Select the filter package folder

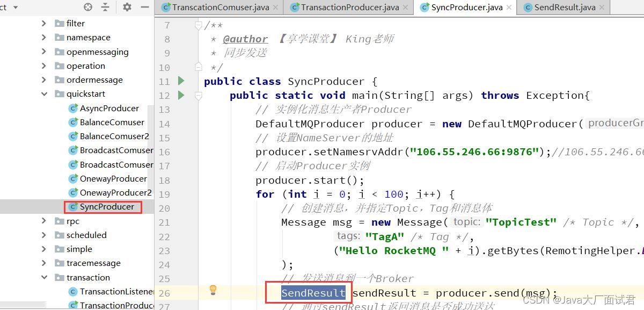pos(70,23)
